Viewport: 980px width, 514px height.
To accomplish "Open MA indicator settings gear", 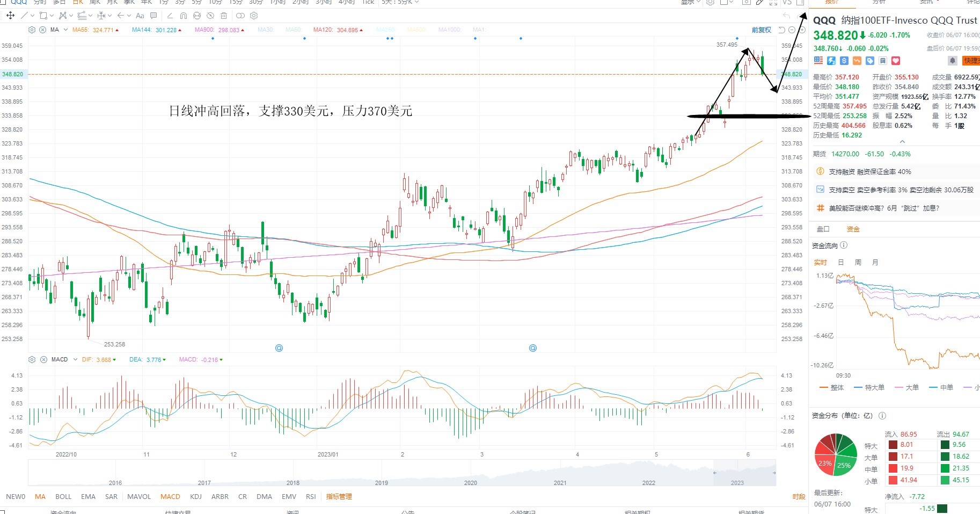I will 32,30.
